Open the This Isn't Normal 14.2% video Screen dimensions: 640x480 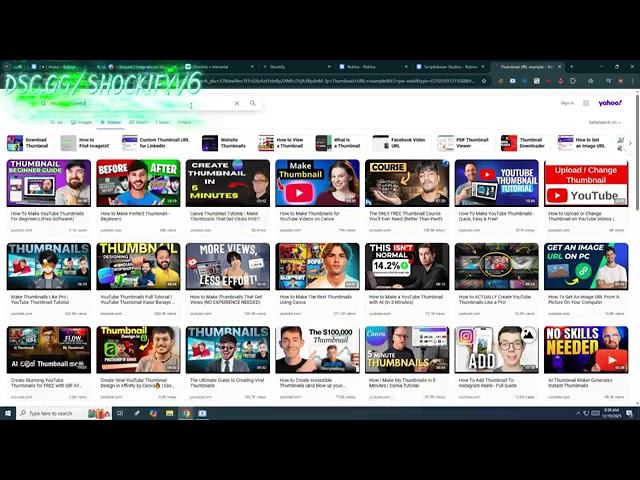click(407, 266)
